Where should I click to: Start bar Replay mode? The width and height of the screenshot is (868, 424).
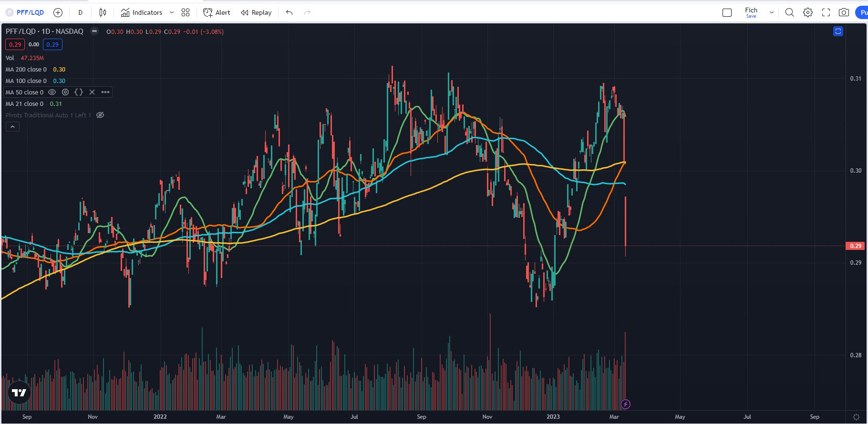pos(256,12)
